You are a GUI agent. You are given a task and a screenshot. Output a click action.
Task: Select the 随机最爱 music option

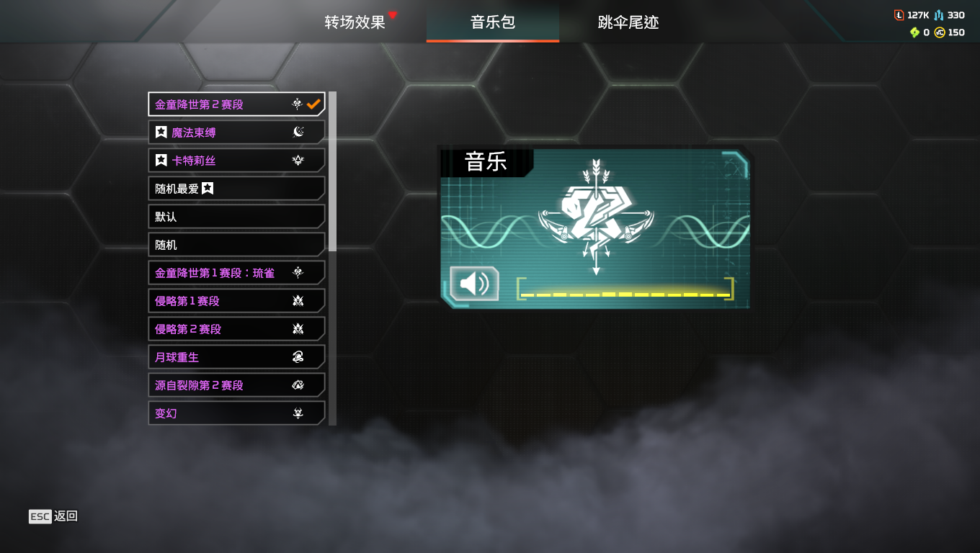click(x=236, y=189)
